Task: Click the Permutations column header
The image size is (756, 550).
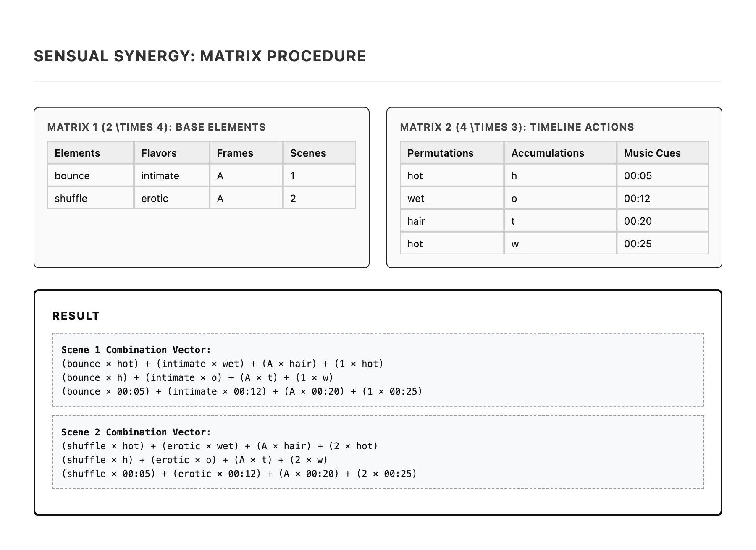Action: pyautogui.click(x=452, y=153)
